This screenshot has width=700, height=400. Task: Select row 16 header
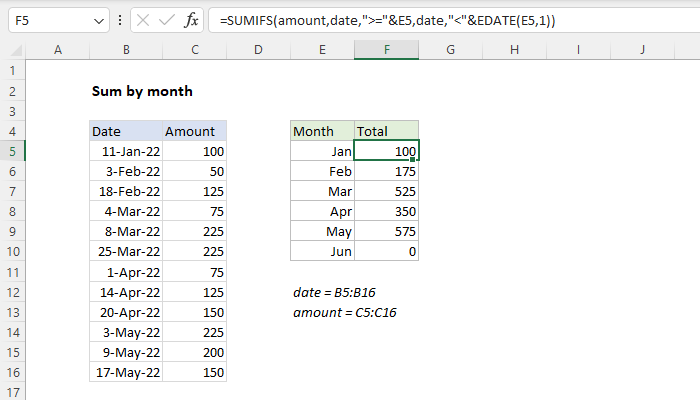point(12,372)
